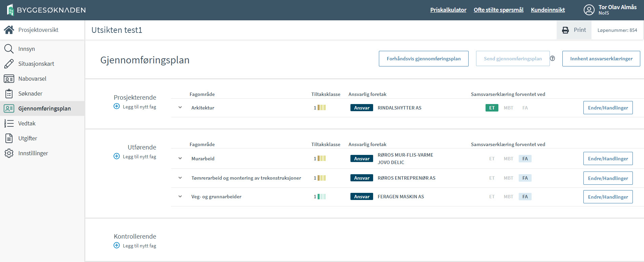This screenshot has width=644, height=262.
Task: Open the Kundeinnsikt link
Action: (x=548, y=10)
